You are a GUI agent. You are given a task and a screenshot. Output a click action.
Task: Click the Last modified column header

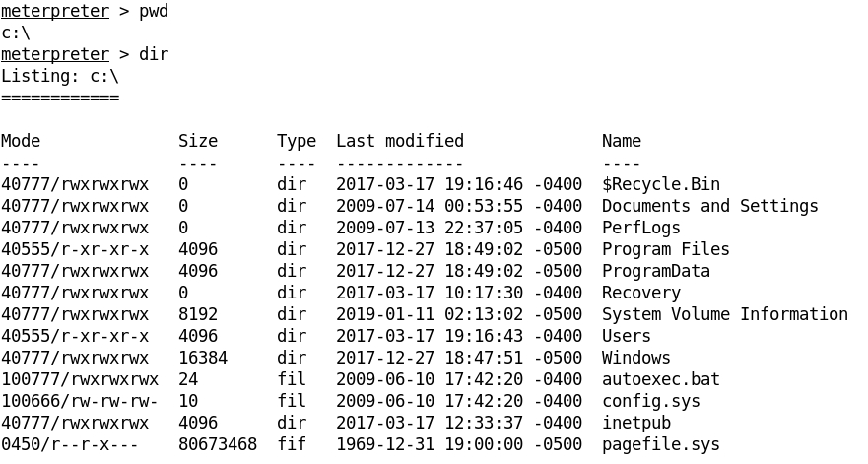click(x=399, y=141)
